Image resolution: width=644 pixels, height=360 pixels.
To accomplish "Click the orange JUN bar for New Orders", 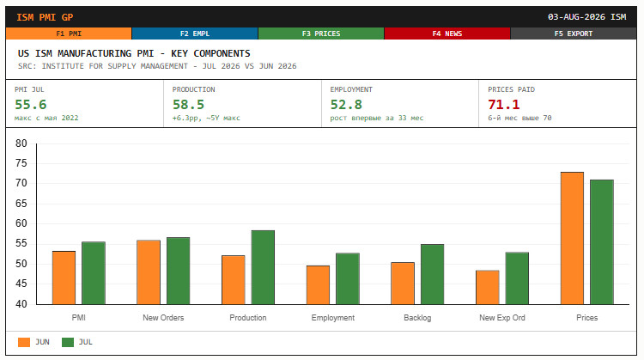I will click(x=149, y=272).
